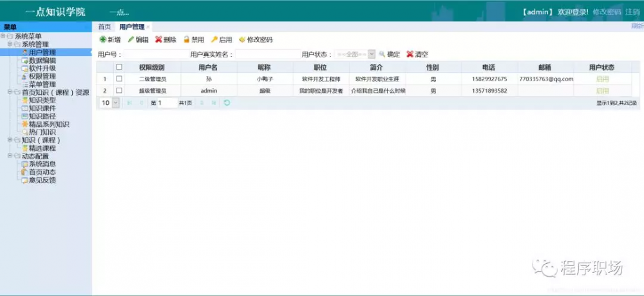This screenshot has height=296, width=644.
Task: Click the 软件开发工程师 position cell
Action: tap(321, 79)
